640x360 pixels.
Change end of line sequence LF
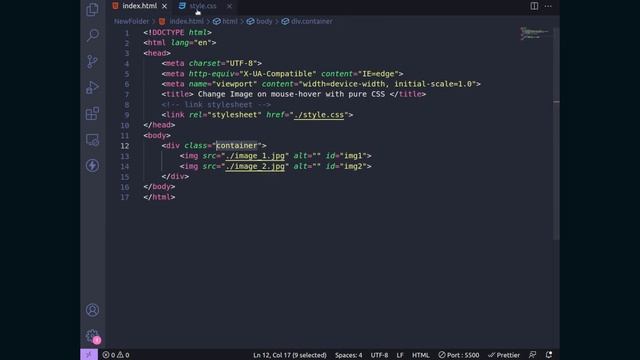tap(400, 355)
